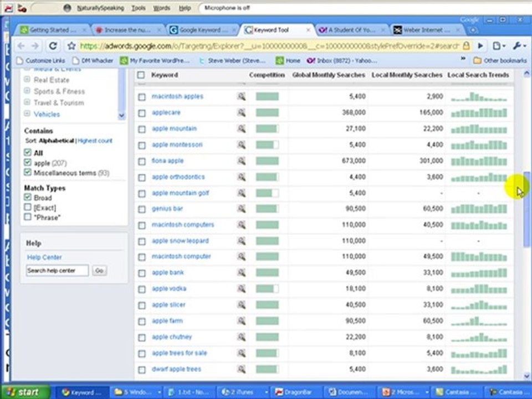The image size is (532, 399).
Task: Toggle the select-all keywords header checkbox
Action: pos(141,75)
